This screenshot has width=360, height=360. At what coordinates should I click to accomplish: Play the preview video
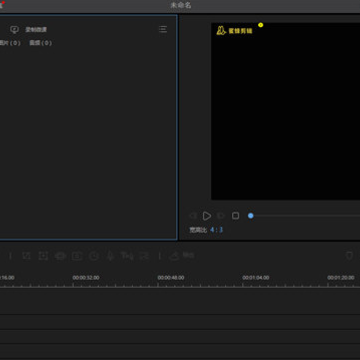coord(207,216)
